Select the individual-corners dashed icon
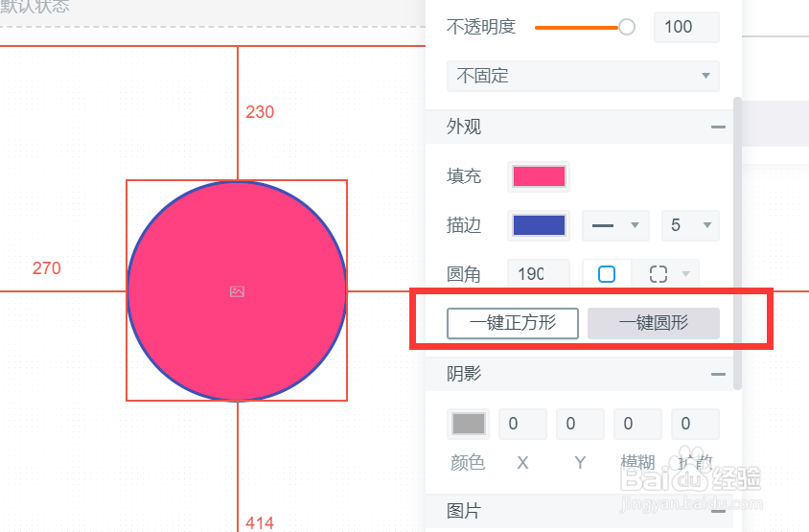 [659, 275]
